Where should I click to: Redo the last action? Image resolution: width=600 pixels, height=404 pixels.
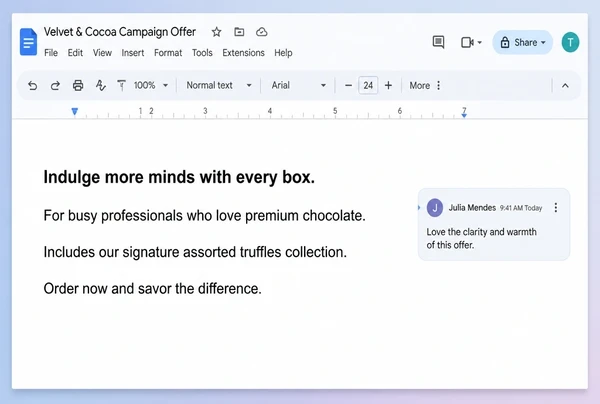point(55,85)
